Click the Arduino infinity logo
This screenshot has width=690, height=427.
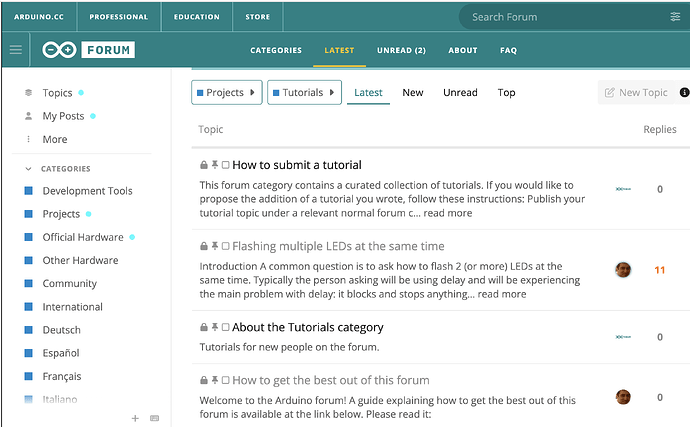click(x=59, y=50)
